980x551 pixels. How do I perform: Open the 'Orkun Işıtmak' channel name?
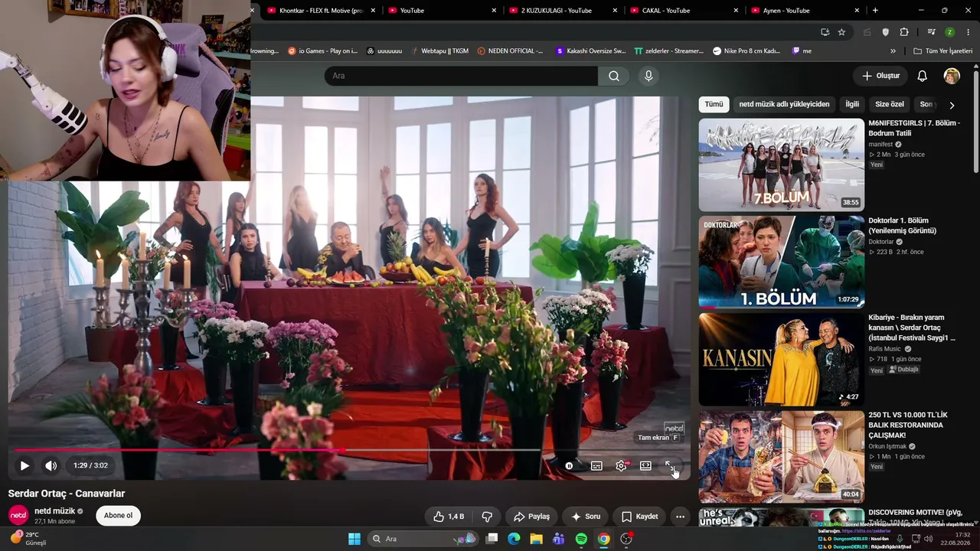pyautogui.click(x=887, y=446)
